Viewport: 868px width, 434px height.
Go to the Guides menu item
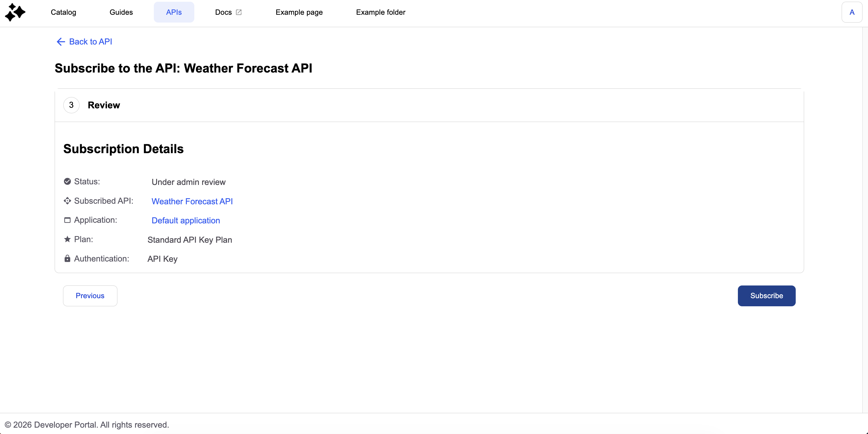pos(121,12)
